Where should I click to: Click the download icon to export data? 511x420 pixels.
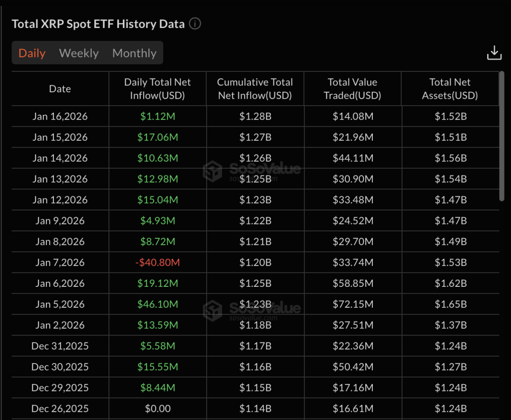click(x=494, y=52)
